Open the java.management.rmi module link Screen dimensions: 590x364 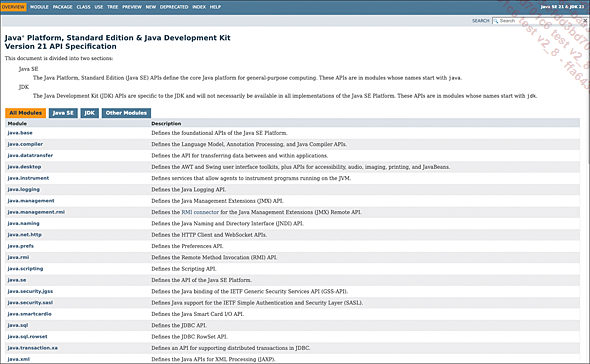point(36,212)
